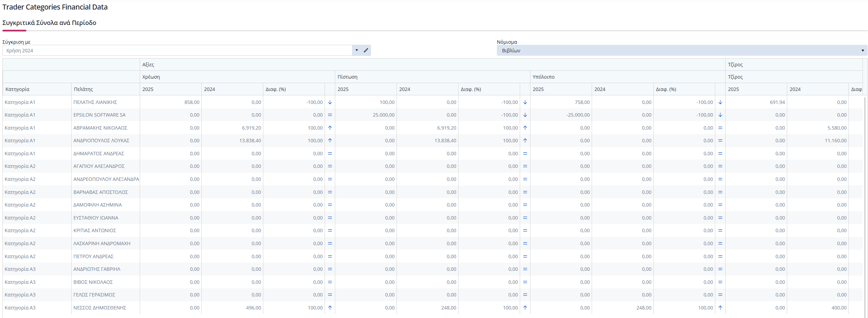Image resolution: width=868 pixels, height=318 pixels.
Task: Click Χρέωση equals icon for ΔΑΜΟΦΙΛΗ ΑΣΗΜΙΝΑ
Action: pos(330,205)
